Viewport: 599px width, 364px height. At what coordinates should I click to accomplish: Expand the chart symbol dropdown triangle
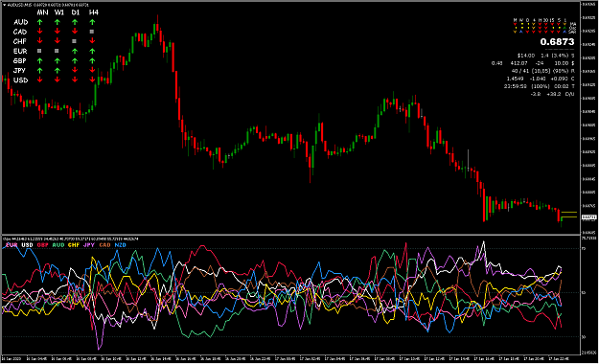point(4,5)
